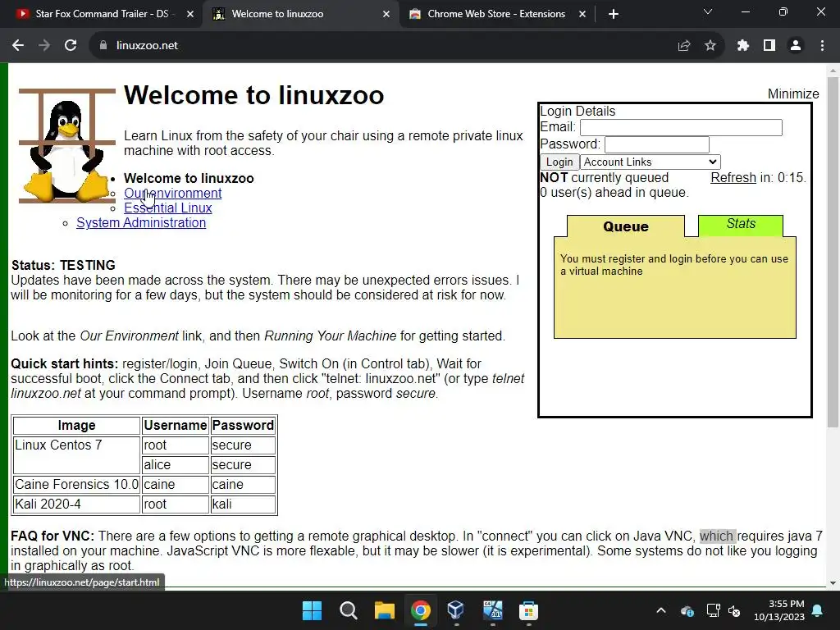The image size is (840, 630).
Task: Click the padlock site info icon
Action: [x=103, y=46]
